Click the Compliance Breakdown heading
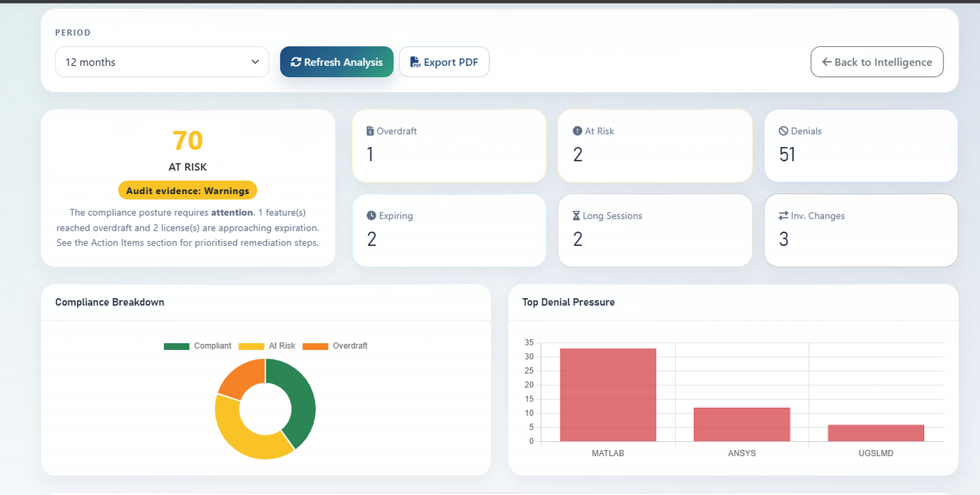The height and width of the screenshot is (495, 980). click(110, 302)
